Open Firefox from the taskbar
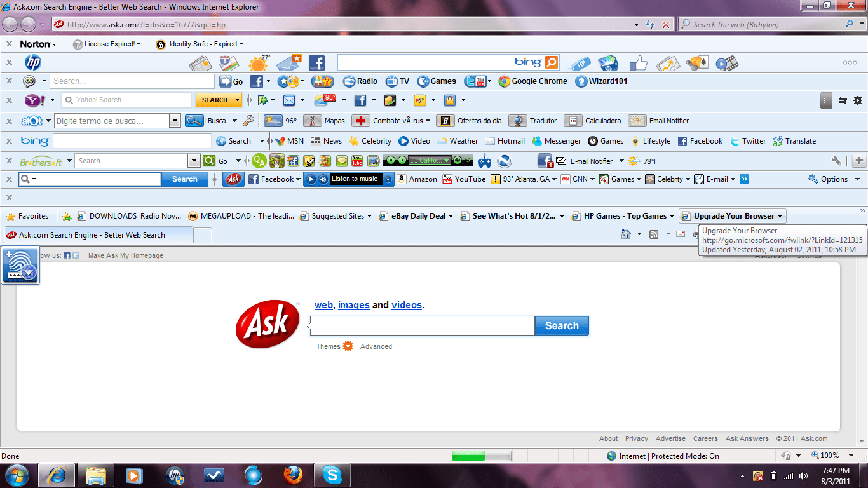868x488 pixels. tap(293, 475)
